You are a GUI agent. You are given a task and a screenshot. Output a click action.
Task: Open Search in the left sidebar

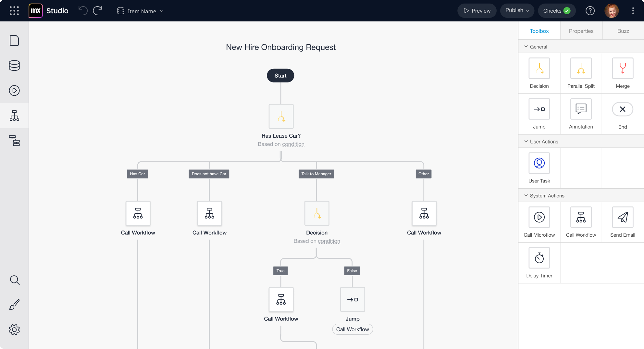(14, 280)
